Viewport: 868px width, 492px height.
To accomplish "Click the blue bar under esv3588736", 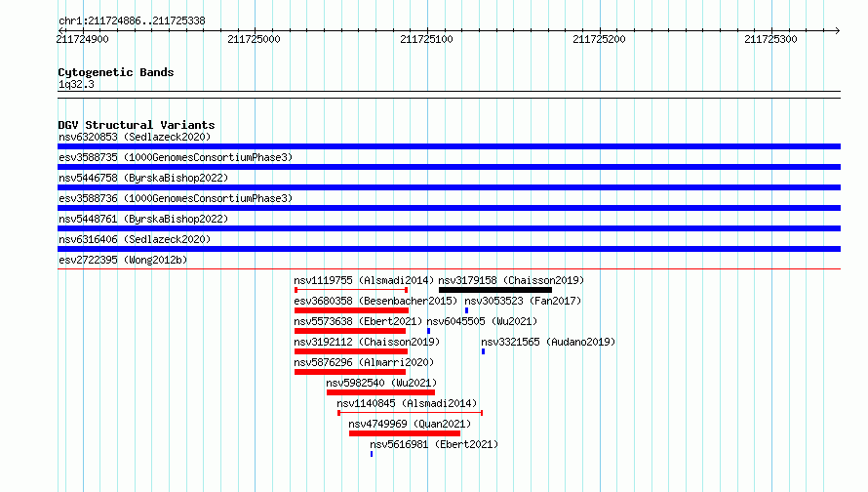I will click(449, 208).
